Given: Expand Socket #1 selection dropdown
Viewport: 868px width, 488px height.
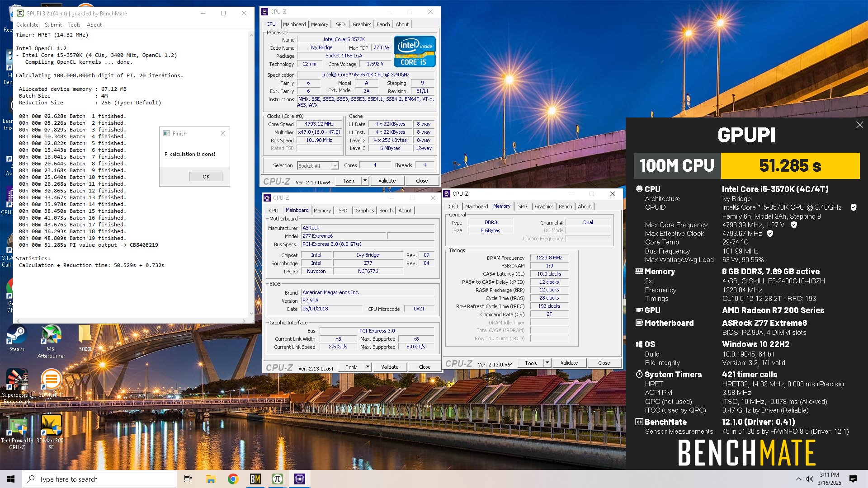Looking at the screenshot, I should tap(335, 166).
